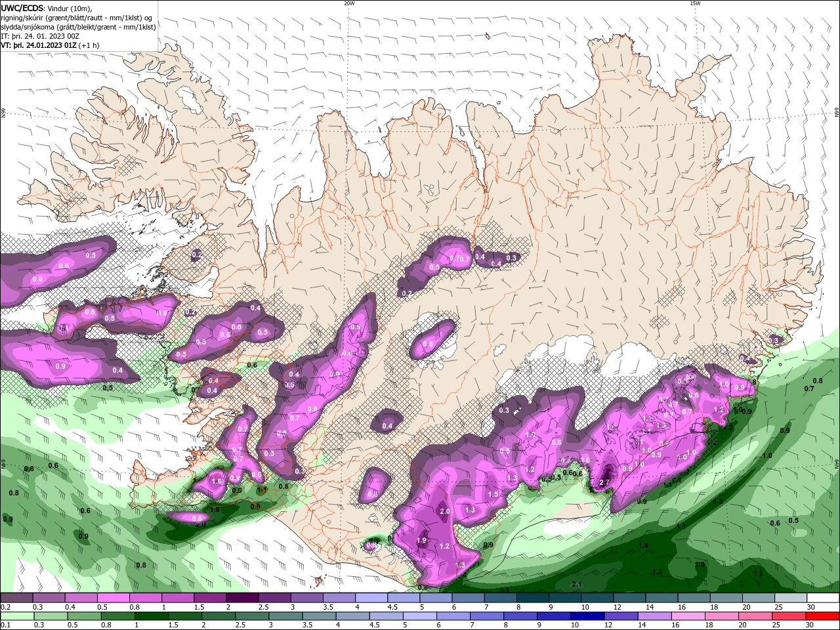The width and height of the screenshot is (840, 630).
Task: Select snow scale swatch between 25 and 30
Action: (x=791, y=598)
